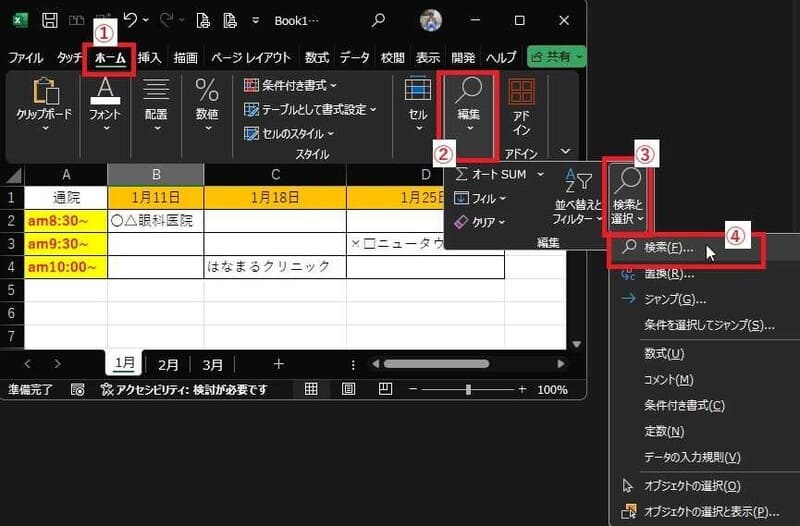
Task: Select Normal view icon in status bar
Action: click(311, 389)
